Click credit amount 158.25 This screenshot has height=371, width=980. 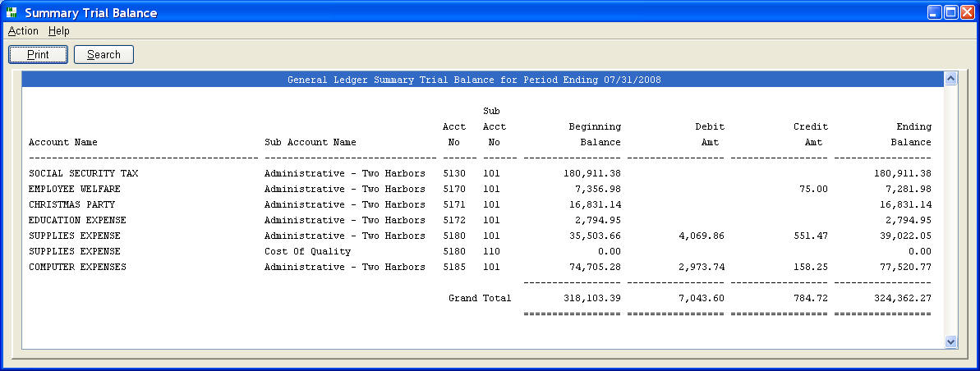click(810, 268)
